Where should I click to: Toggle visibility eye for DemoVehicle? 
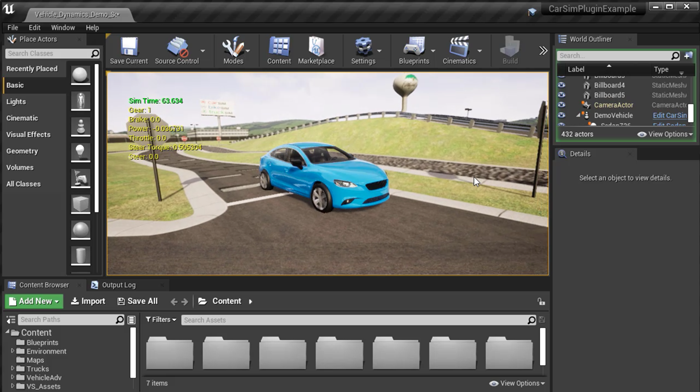tap(562, 115)
